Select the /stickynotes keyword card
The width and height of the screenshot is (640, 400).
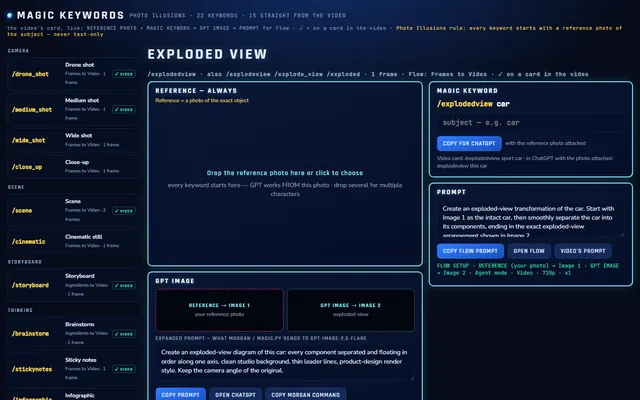(73, 369)
